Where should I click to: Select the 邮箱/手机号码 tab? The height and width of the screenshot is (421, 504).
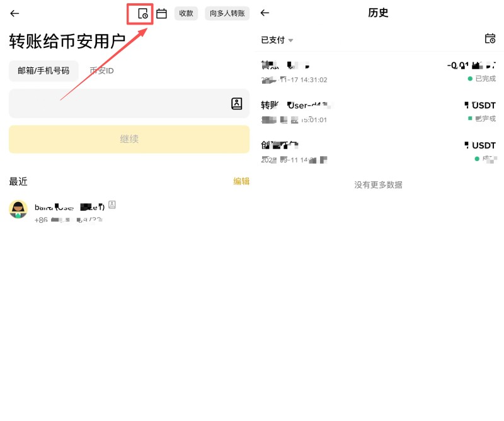[43, 70]
